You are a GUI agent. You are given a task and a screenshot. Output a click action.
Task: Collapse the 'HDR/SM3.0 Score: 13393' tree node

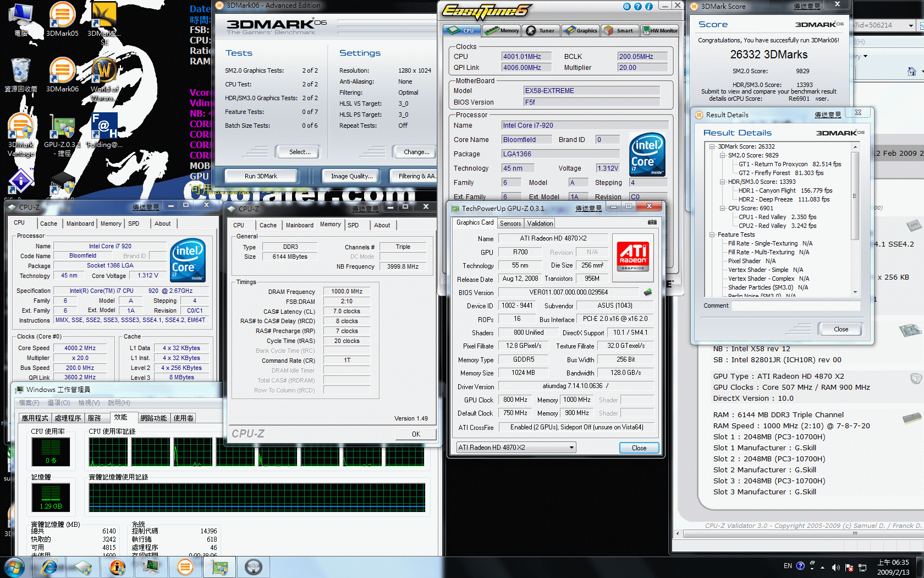pyautogui.click(x=722, y=182)
